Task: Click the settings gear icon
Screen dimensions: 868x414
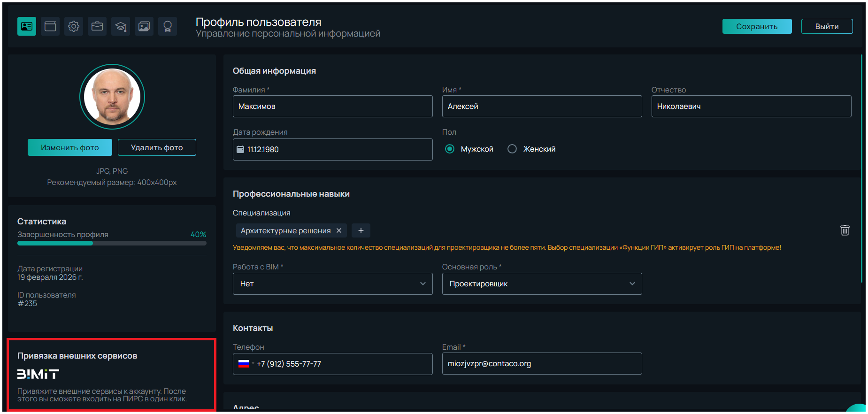Action: tap(74, 26)
